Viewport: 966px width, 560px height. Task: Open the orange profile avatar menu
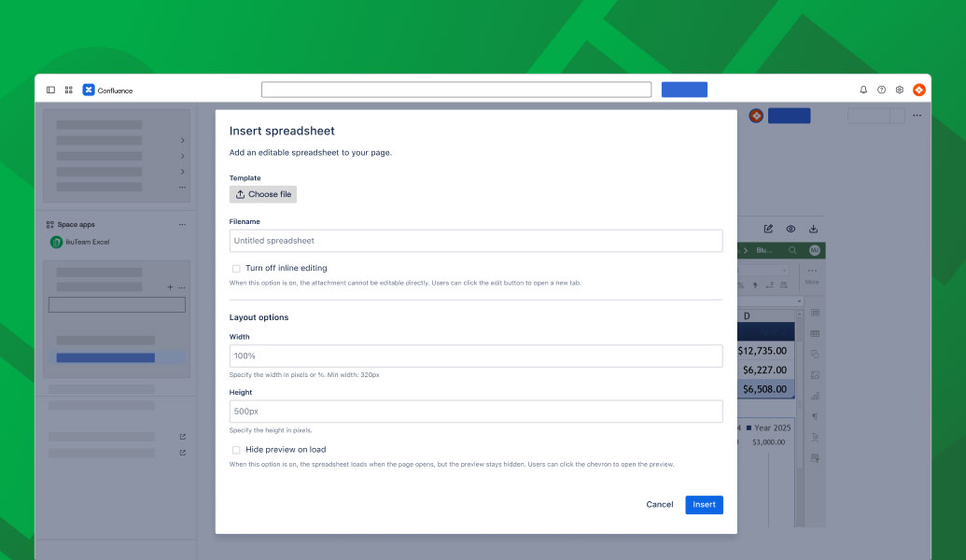coord(919,90)
